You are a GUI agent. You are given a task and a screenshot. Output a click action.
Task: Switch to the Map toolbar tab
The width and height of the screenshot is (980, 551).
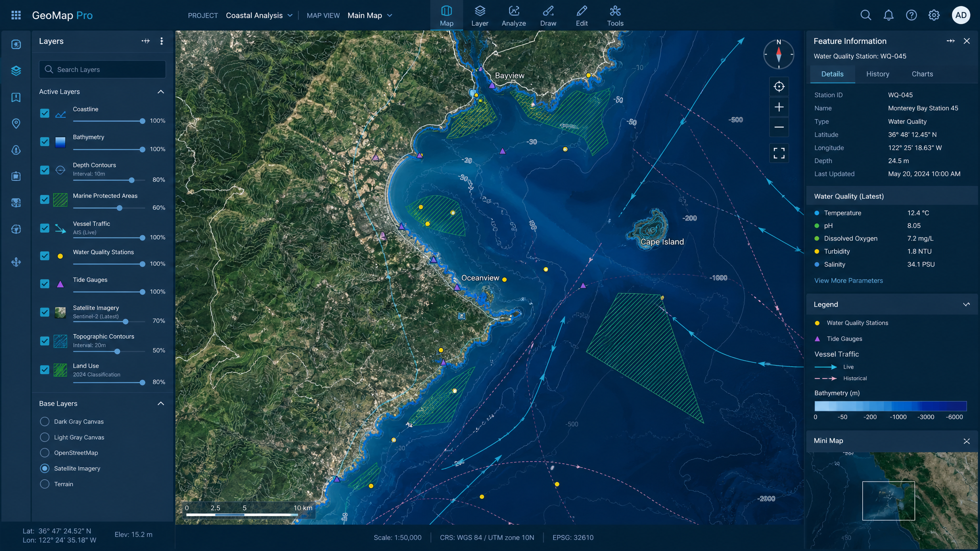point(446,16)
